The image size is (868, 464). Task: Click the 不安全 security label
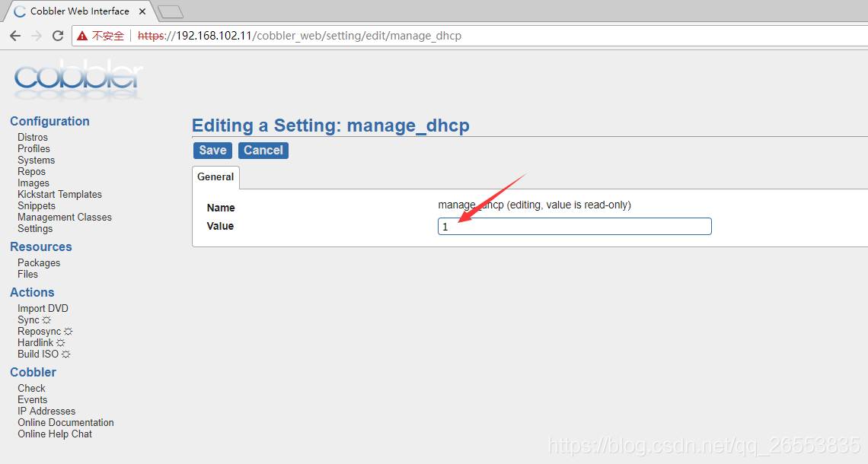coord(108,36)
